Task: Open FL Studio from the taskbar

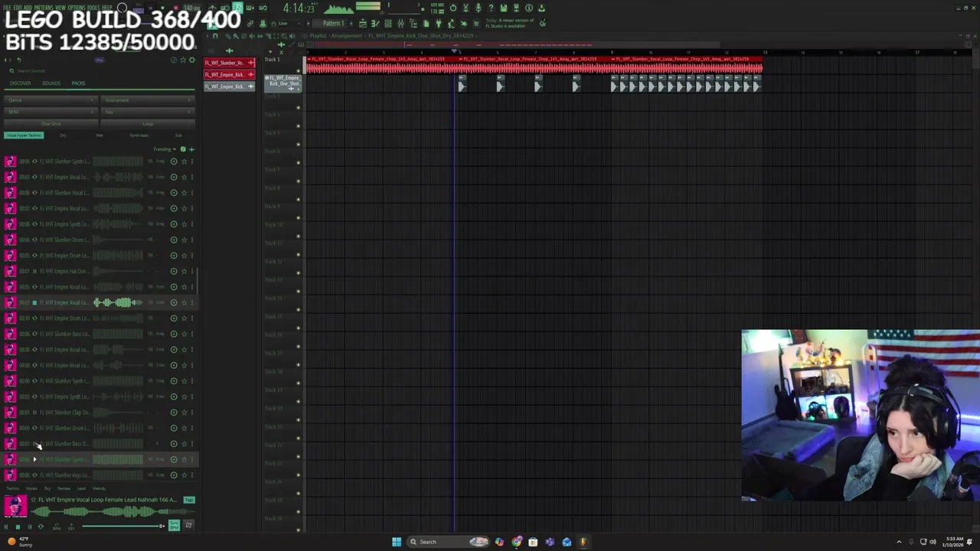Action: tap(583, 542)
